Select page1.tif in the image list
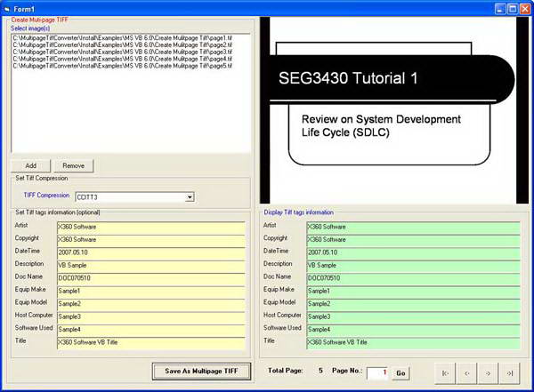 pyautogui.click(x=122, y=37)
